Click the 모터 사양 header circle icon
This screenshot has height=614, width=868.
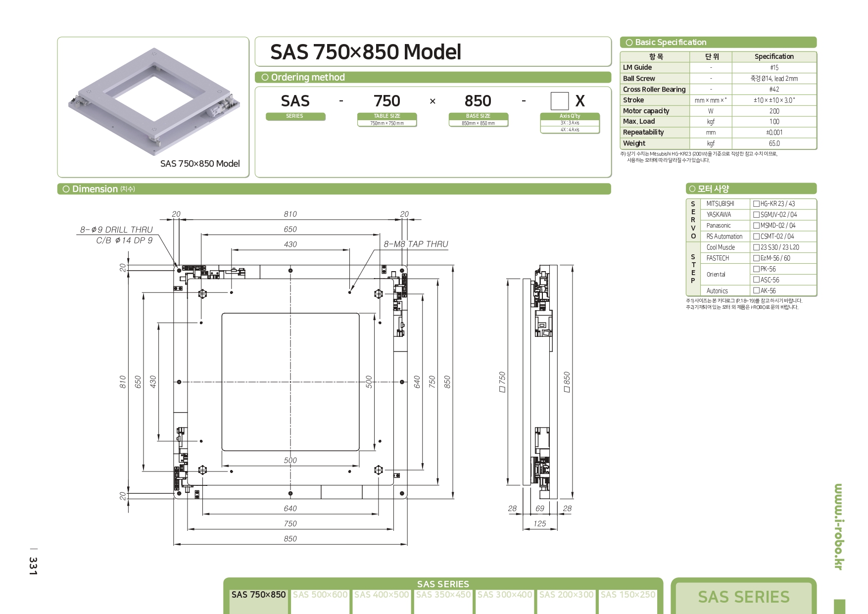[x=692, y=189]
